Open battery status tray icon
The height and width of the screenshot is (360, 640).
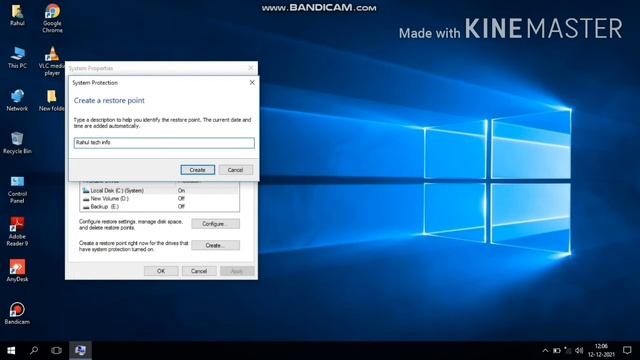[x=557, y=351]
